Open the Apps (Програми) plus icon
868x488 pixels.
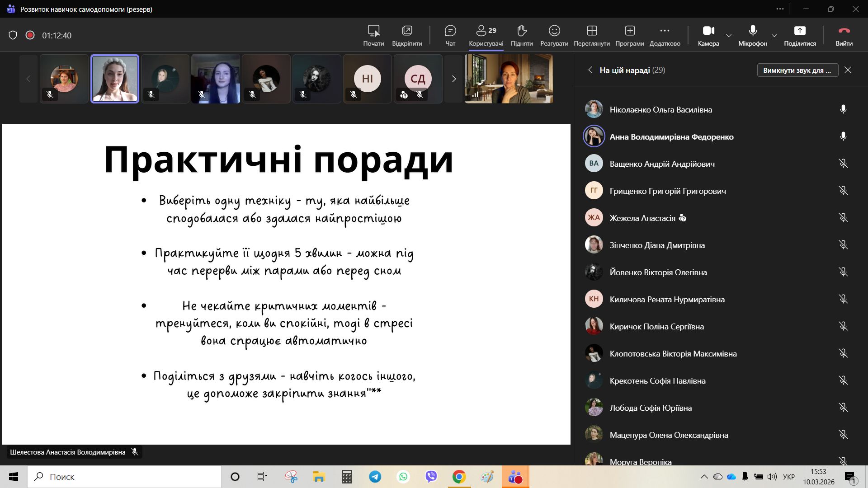(x=630, y=31)
